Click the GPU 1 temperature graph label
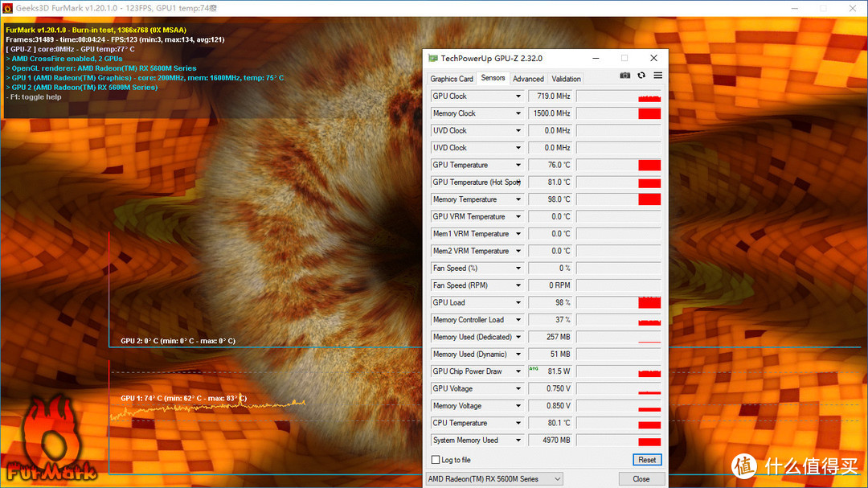The width and height of the screenshot is (868, 488). point(184,398)
